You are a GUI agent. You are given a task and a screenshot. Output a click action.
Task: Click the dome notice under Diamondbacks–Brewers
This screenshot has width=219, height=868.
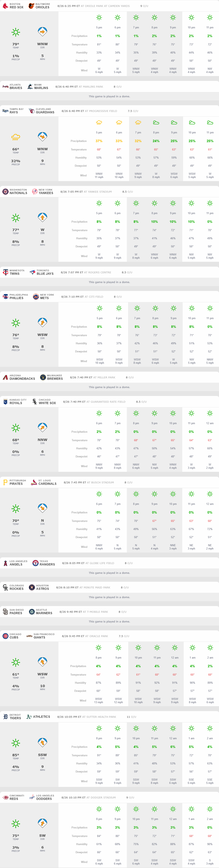click(x=109, y=387)
